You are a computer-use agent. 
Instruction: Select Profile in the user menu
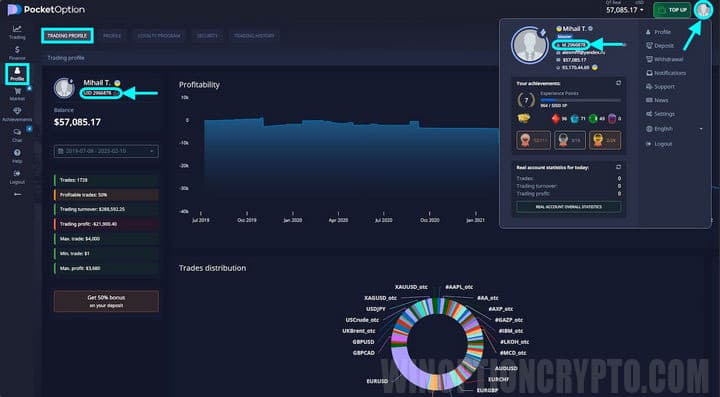(x=658, y=32)
